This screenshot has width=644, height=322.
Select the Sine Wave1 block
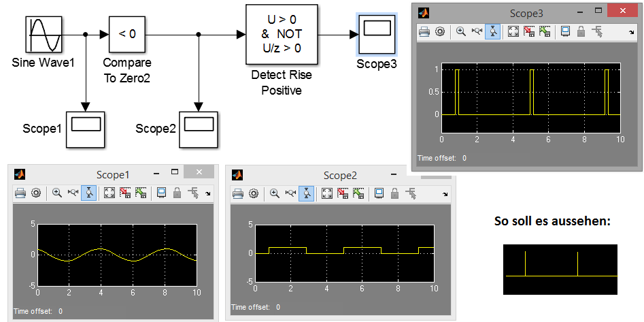[x=45, y=33]
